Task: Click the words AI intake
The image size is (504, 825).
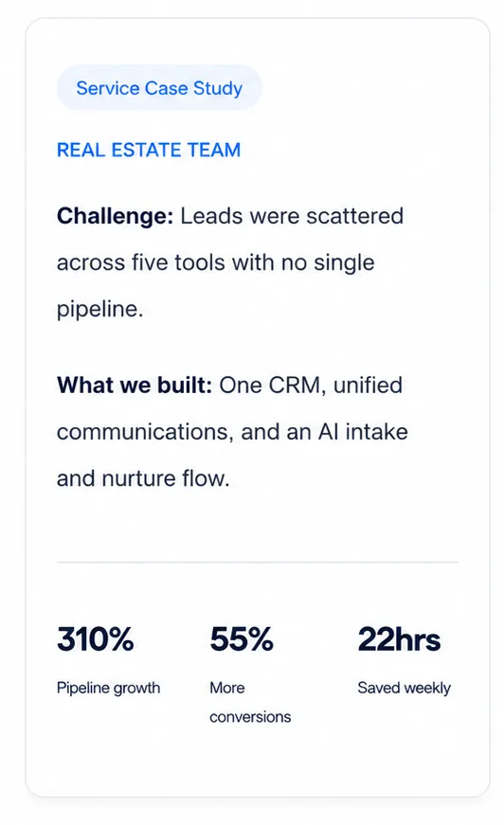Action: tap(363, 432)
